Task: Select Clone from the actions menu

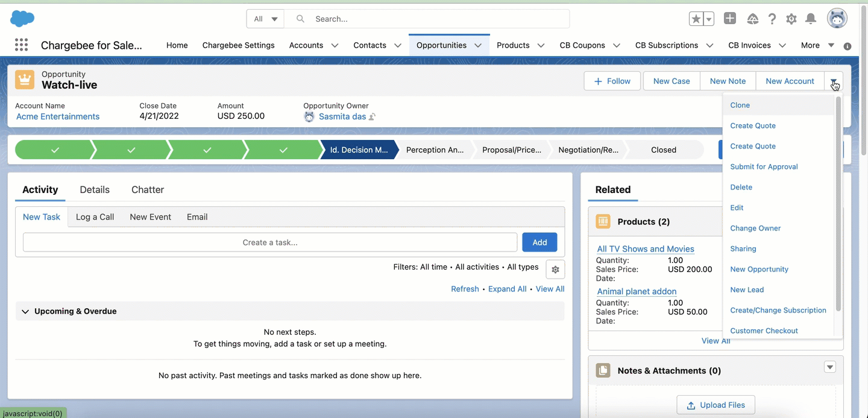Action: pos(740,105)
